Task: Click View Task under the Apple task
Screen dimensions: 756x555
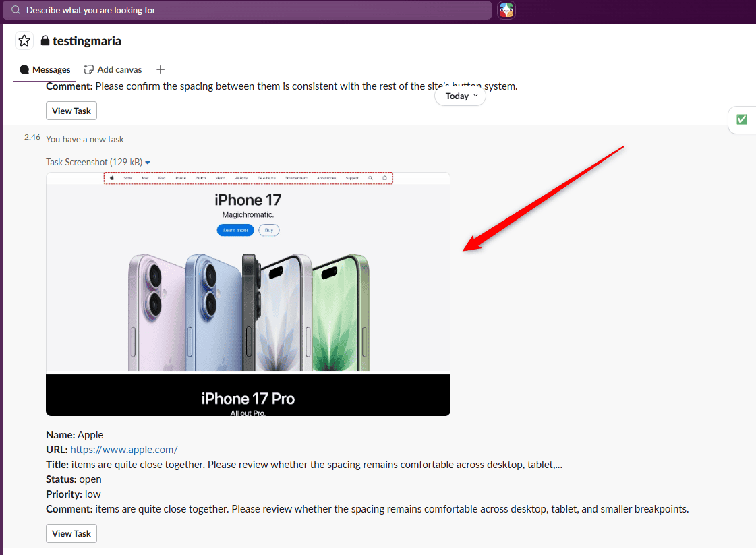Action: (x=71, y=534)
